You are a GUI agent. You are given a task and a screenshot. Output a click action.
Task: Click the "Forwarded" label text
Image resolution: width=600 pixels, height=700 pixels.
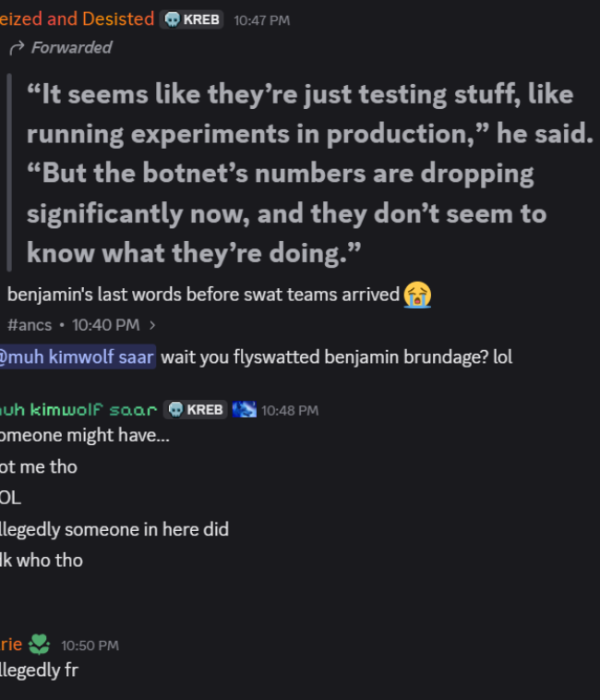point(71,47)
